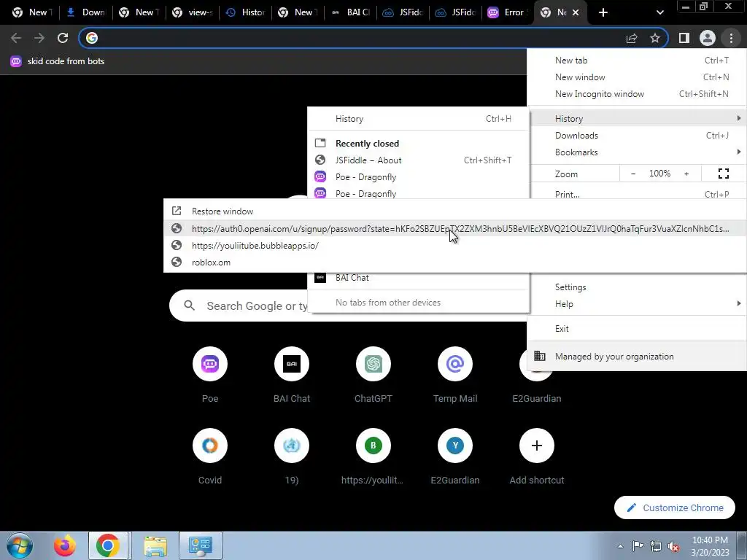Switch to the Down tab

click(x=86, y=12)
